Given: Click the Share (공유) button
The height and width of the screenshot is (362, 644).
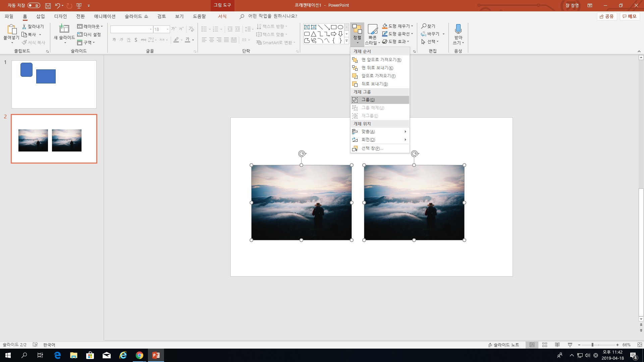Looking at the screenshot, I should (607, 16).
